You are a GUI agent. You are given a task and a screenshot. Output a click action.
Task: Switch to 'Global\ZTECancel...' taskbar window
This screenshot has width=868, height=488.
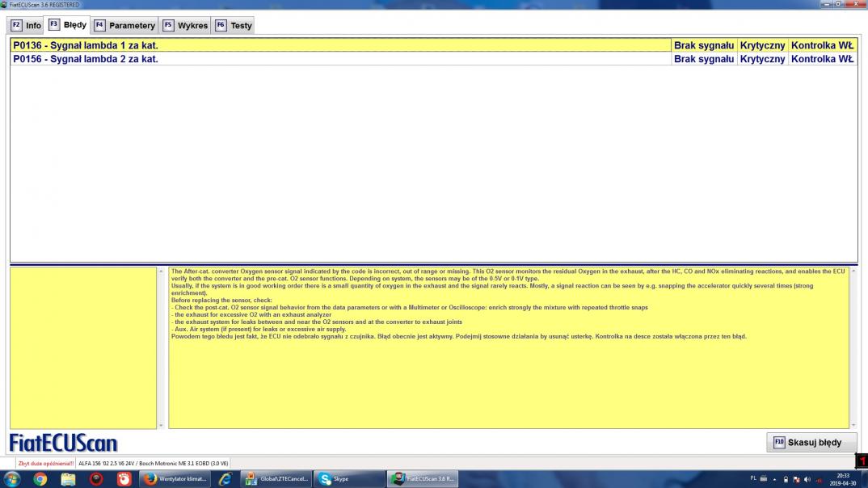(x=276, y=478)
